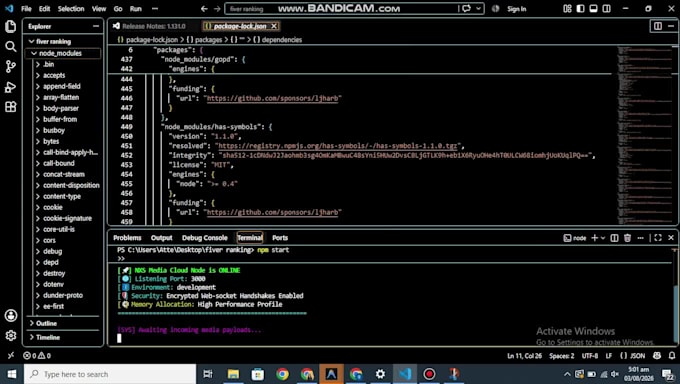Image resolution: width=680 pixels, height=384 pixels.
Task: Open notifications bell in status bar
Action: click(672, 355)
